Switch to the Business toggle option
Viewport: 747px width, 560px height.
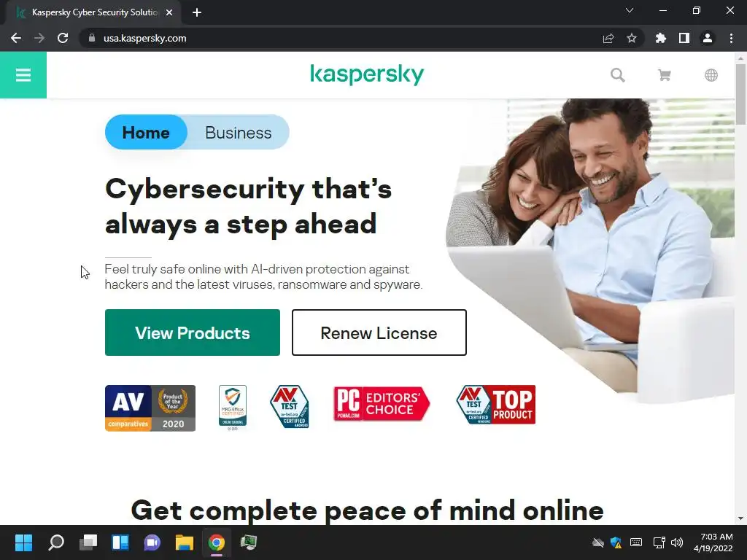pyautogui.click(x=239, y=132)
